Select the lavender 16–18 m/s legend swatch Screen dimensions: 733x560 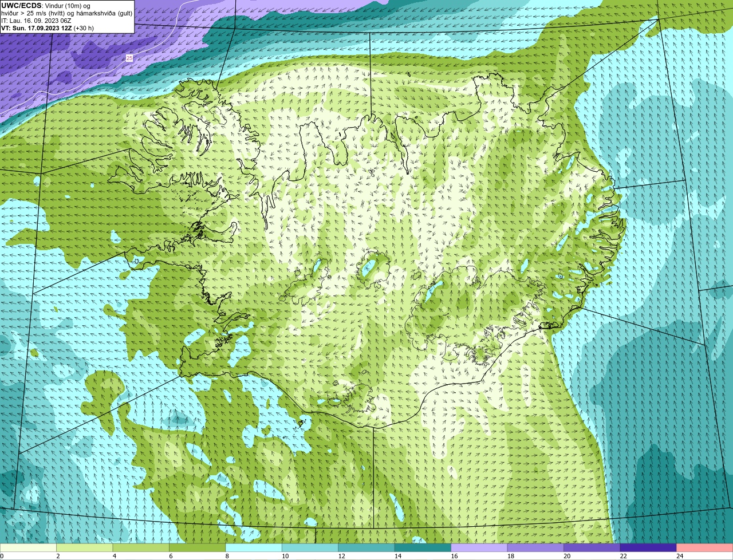479,547
